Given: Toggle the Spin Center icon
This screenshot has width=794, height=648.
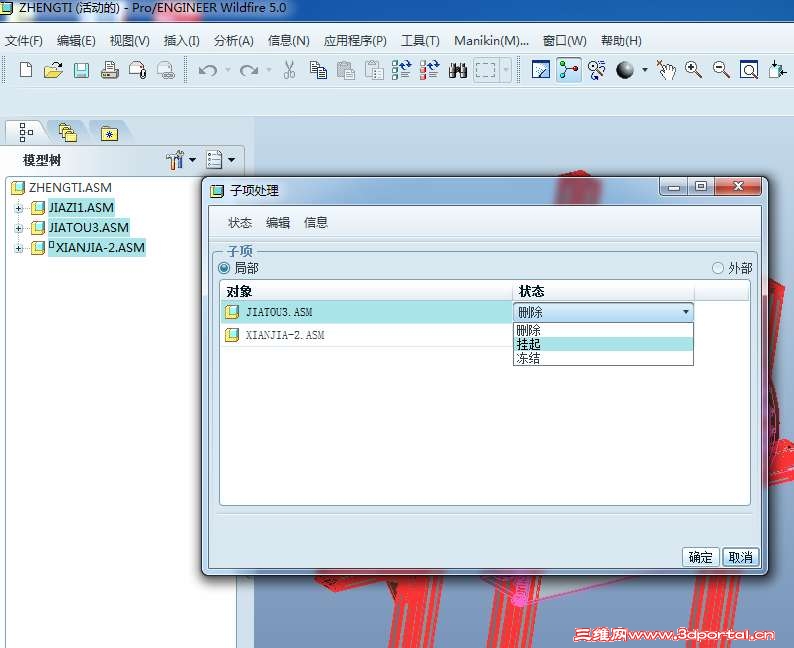Looking at the screenshot, I should (569, 70).
